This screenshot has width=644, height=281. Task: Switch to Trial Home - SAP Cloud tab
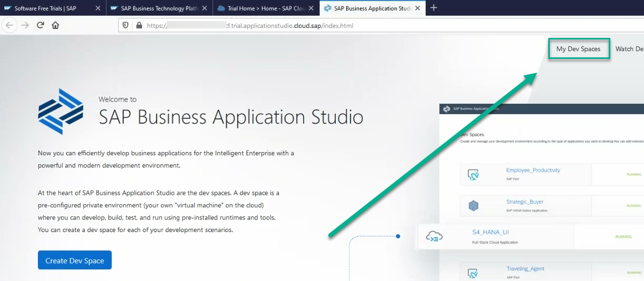pos(266,8)
